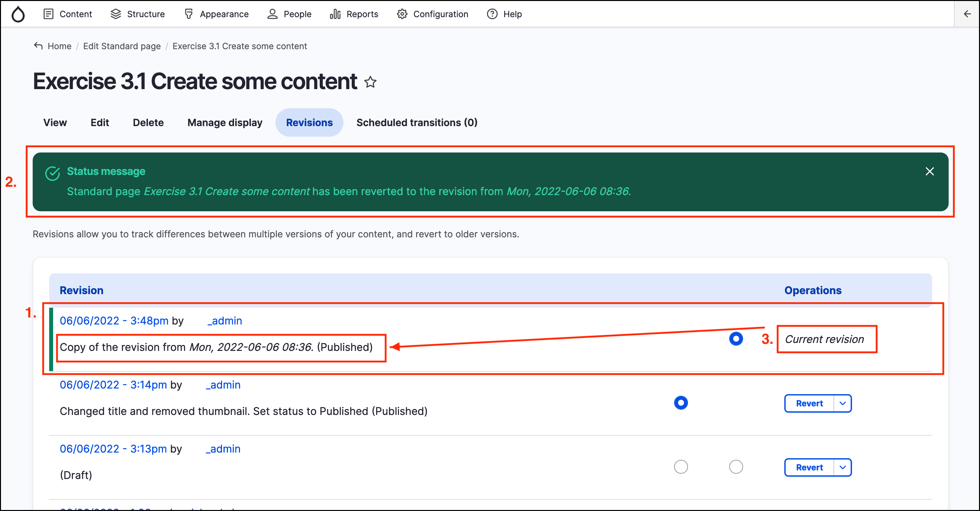Collapse the toolbar with the arrow icon
Image resolution: width=980 pixels, height=511 pixels.
pos(967,14)
